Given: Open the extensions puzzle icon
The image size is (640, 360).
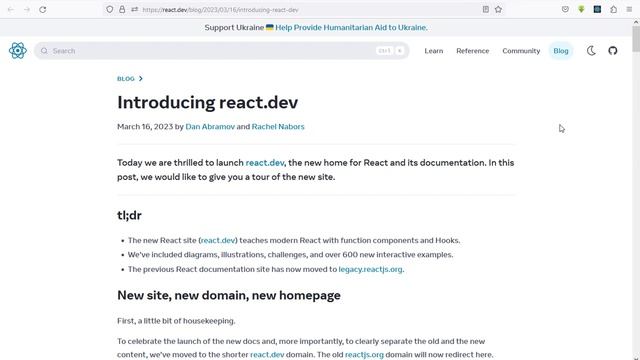Looking at the screenshot, I should [613, 9].
